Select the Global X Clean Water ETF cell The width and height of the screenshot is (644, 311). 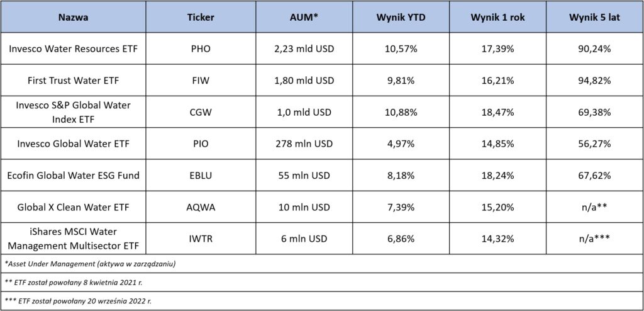[73, 207]
